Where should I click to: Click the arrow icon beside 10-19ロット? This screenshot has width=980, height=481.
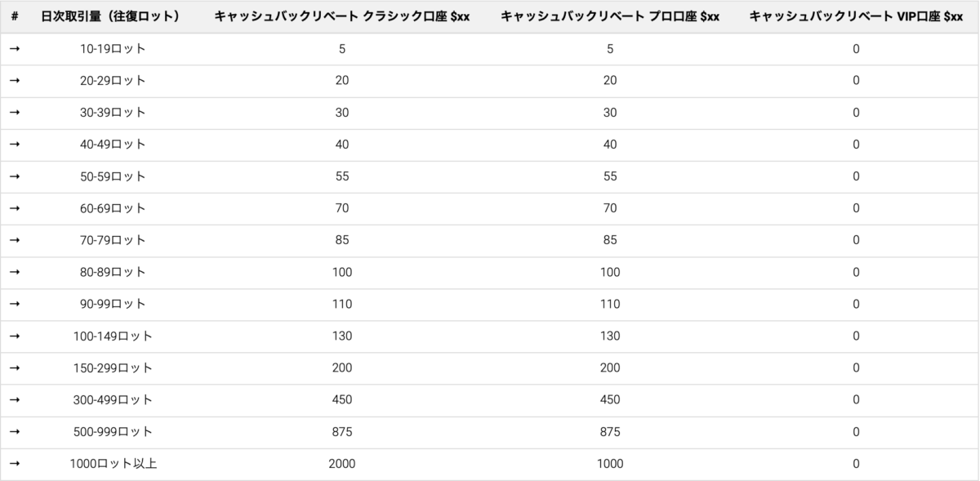pos(15,49)
